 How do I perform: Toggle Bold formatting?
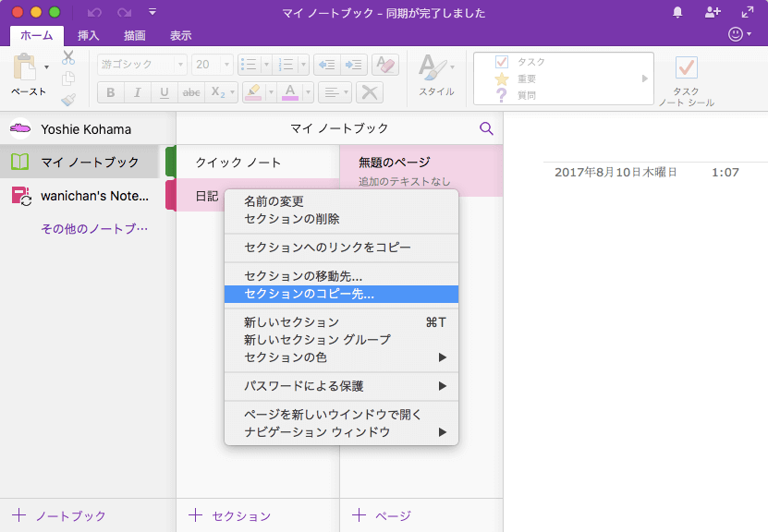pos(111,92)
